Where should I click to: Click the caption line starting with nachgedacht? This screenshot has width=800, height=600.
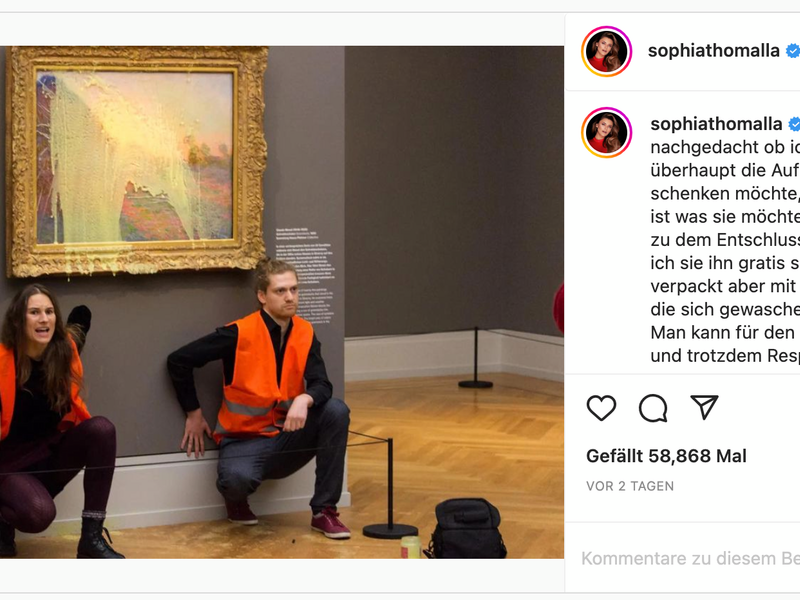pyautogui.click(x=725, y=147)
